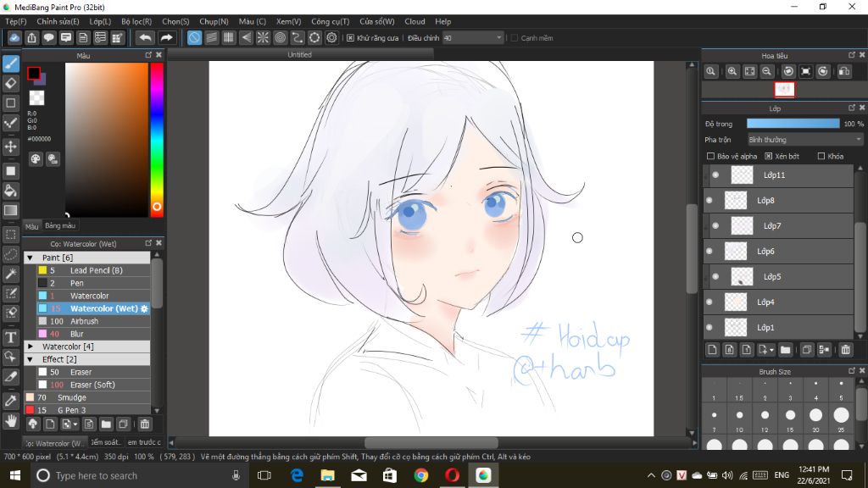The height and width of the screenshot is (488, 868).
Task: Duplicate the current layer
Action: (807, 350)
